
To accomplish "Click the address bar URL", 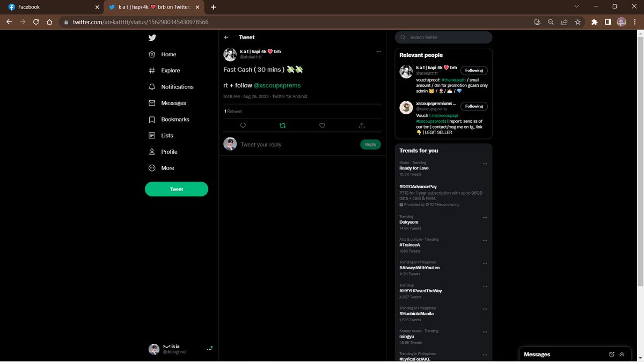I will click(141, 22).
